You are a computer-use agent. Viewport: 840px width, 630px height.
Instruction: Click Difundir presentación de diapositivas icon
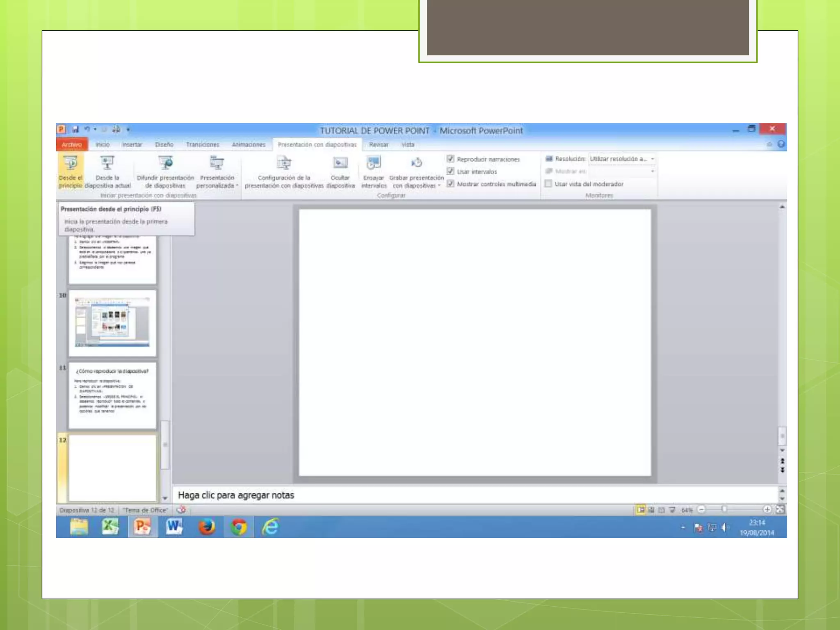(x=165, y=163)
